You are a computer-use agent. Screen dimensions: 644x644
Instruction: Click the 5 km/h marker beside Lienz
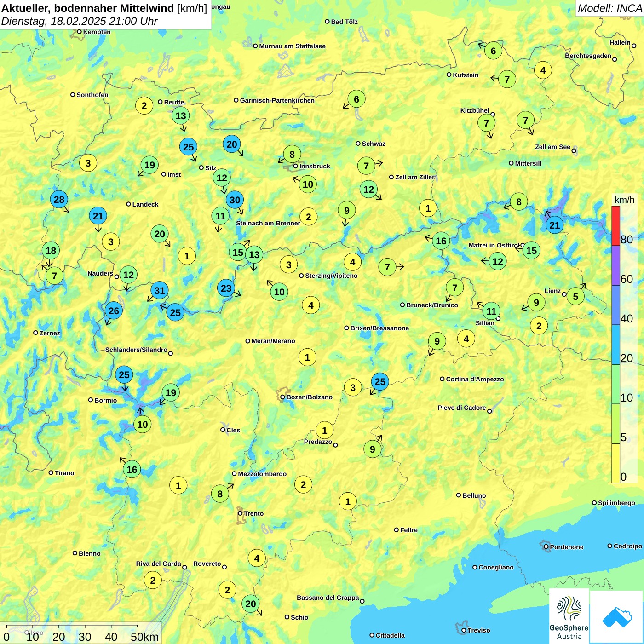(575, 296)
